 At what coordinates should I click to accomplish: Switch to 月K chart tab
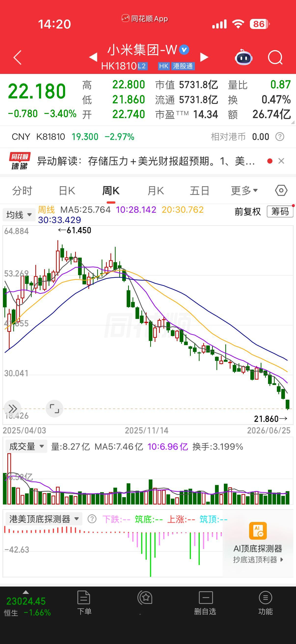pos(155,191)
